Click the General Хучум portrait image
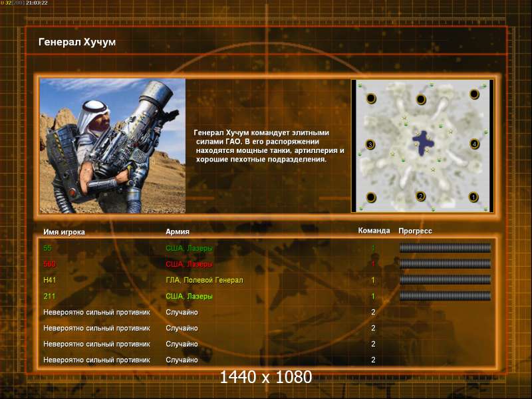 tap(112, 146)
